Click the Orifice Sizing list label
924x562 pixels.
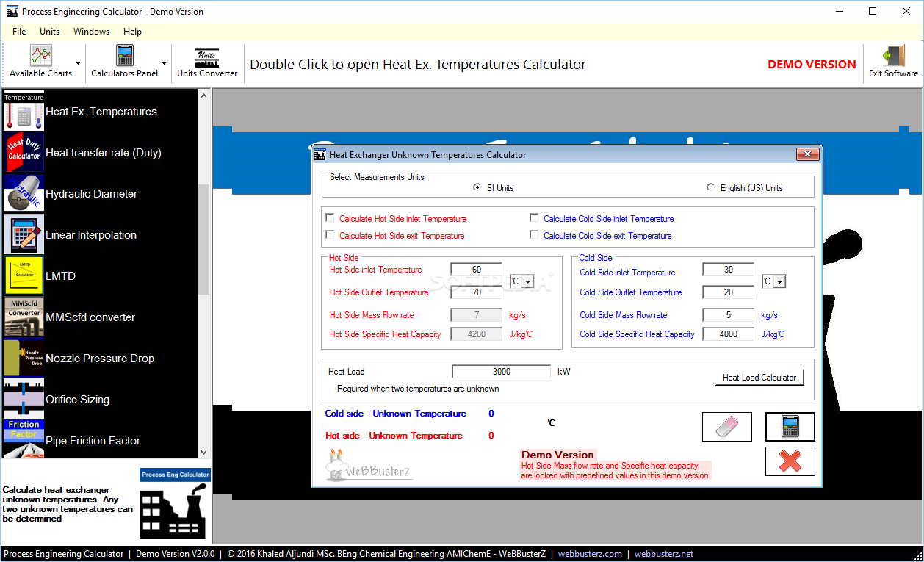(x=77, y=400)
